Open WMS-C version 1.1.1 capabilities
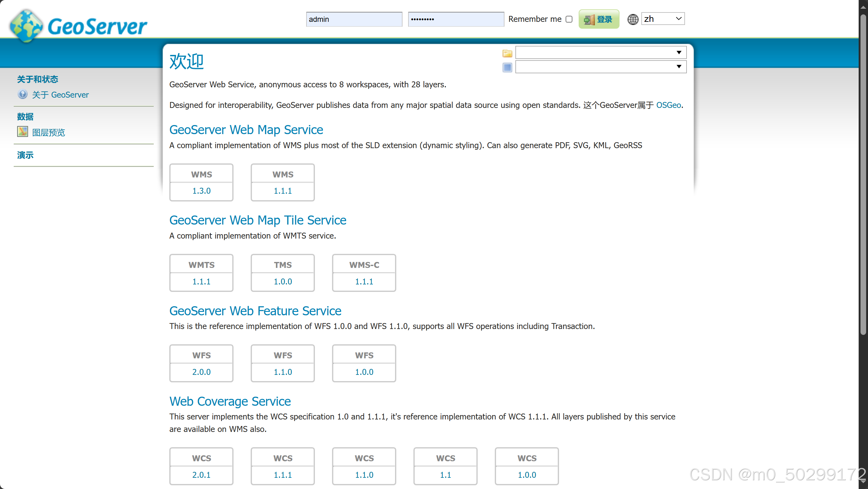Image resolution: width=868 pixels, height=489 pixels. 364,281
